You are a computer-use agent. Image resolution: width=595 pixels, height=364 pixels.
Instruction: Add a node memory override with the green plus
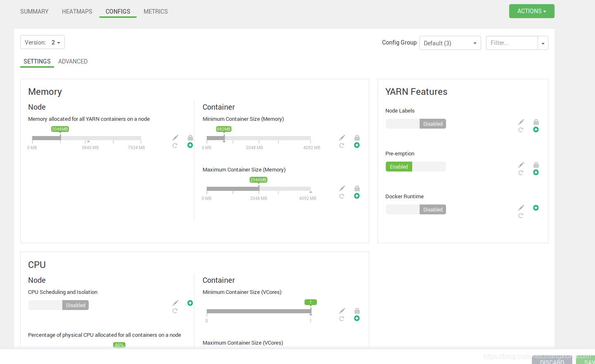(x=190, y=145)
